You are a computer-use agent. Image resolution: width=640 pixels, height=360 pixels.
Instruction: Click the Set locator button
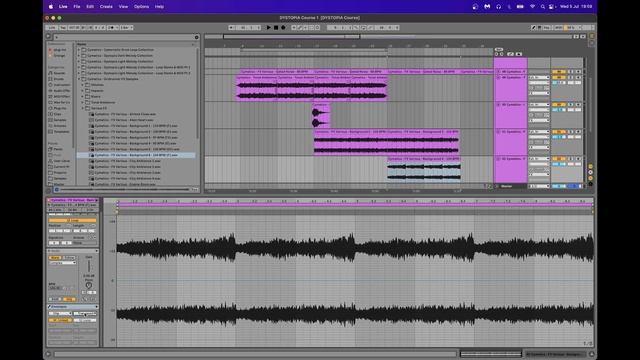pyautogui.click(x=499, y=49)
